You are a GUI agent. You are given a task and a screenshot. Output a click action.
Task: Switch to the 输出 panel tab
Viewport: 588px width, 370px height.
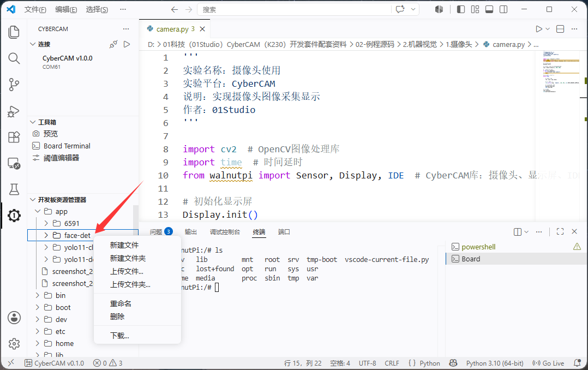[190, 232]
